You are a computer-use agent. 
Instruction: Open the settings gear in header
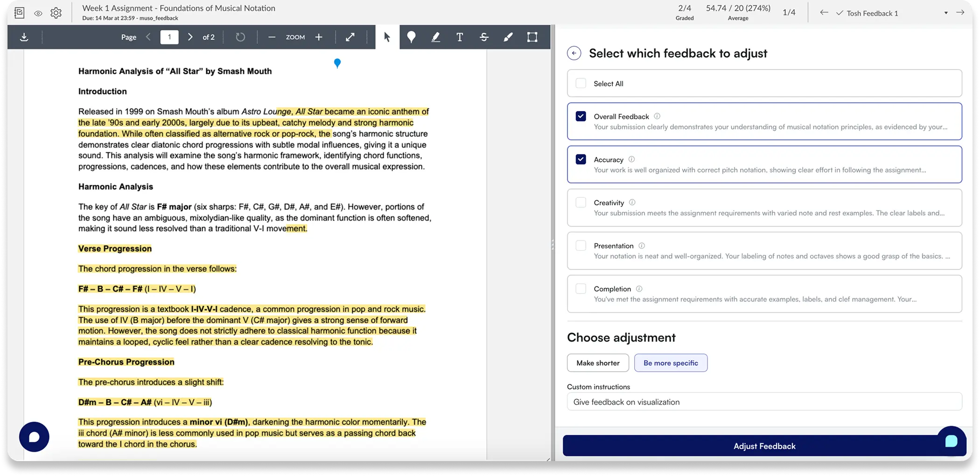[56, 13]
